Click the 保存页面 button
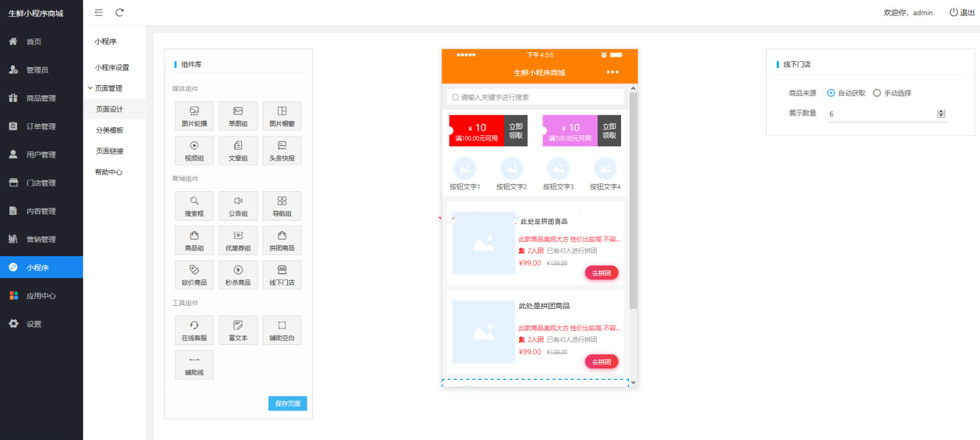Screen dimensions: 980x440 [287, 404]
